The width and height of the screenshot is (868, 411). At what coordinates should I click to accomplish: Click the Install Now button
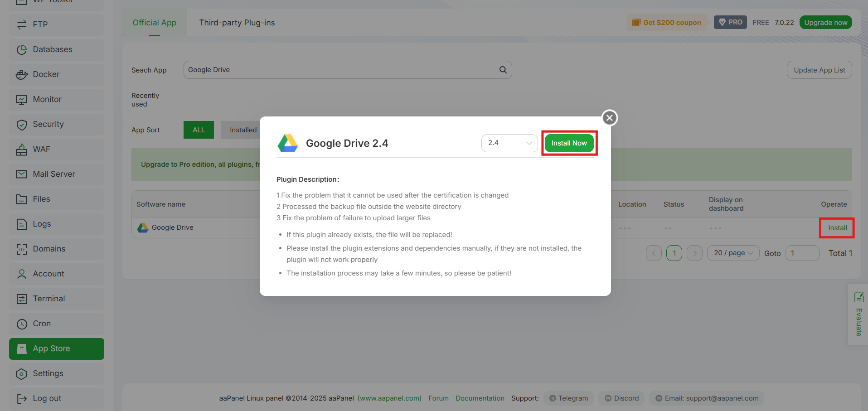click(569, 143)
